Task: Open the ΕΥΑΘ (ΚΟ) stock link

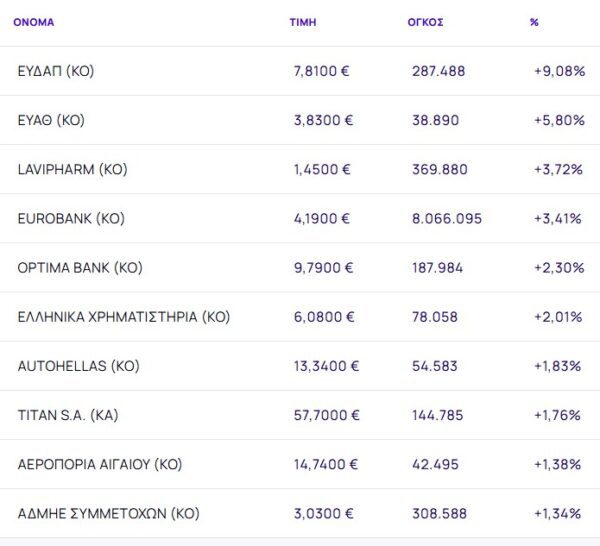Action: (x=51, y=120)
